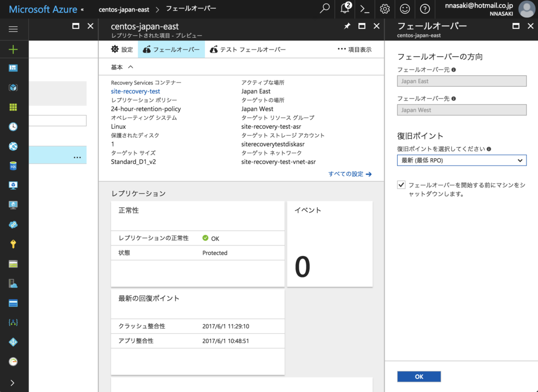Click the Standard_D1_v2 target size value
This screenshot has height=392, width=538.
(133, 162)
